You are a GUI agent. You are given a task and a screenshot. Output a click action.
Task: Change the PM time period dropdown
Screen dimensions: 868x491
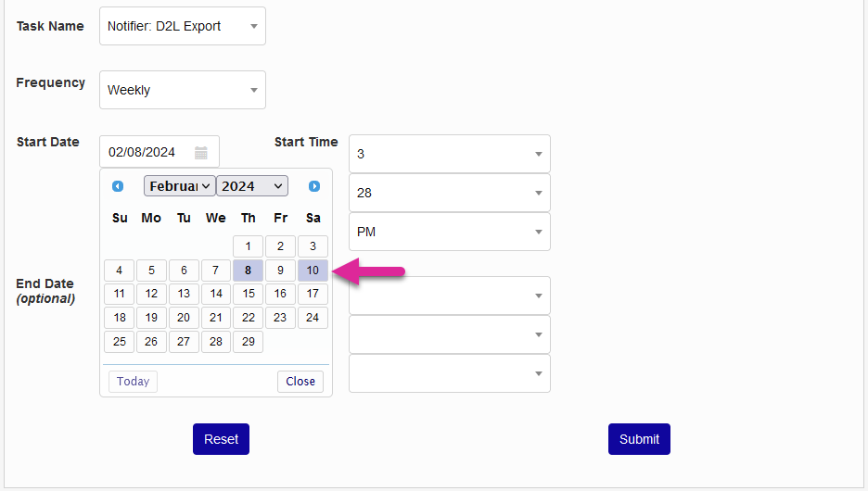449,232
